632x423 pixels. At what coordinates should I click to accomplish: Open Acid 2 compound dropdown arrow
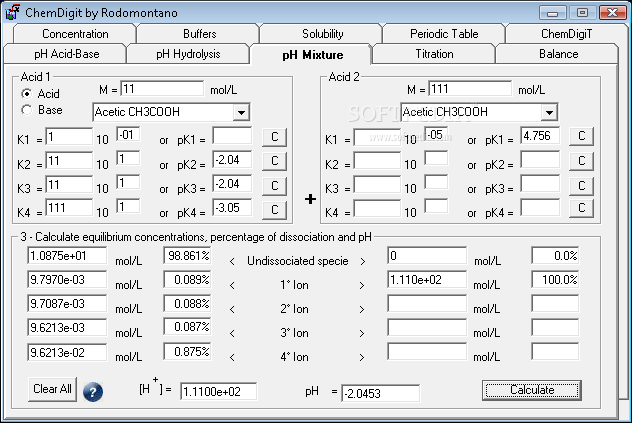coord(549,113)
